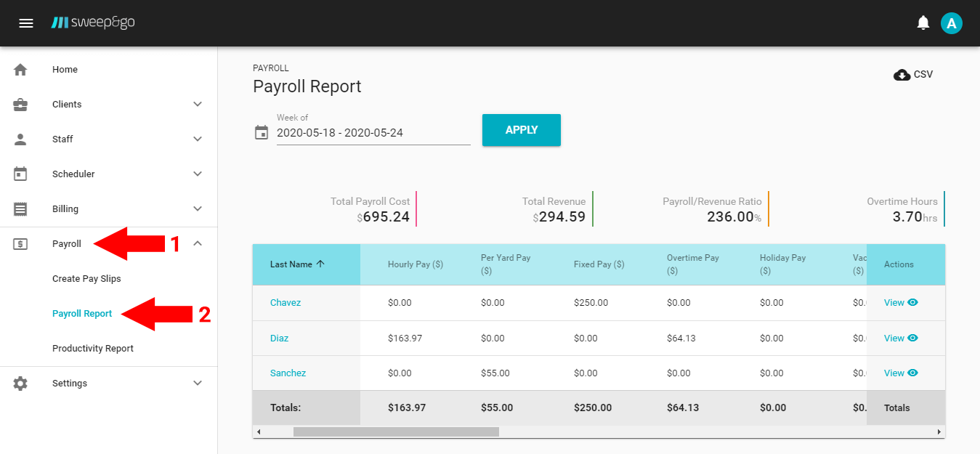Expand the Settings menu
Viewport: 980px width, 454px height.
coord(198,383)
